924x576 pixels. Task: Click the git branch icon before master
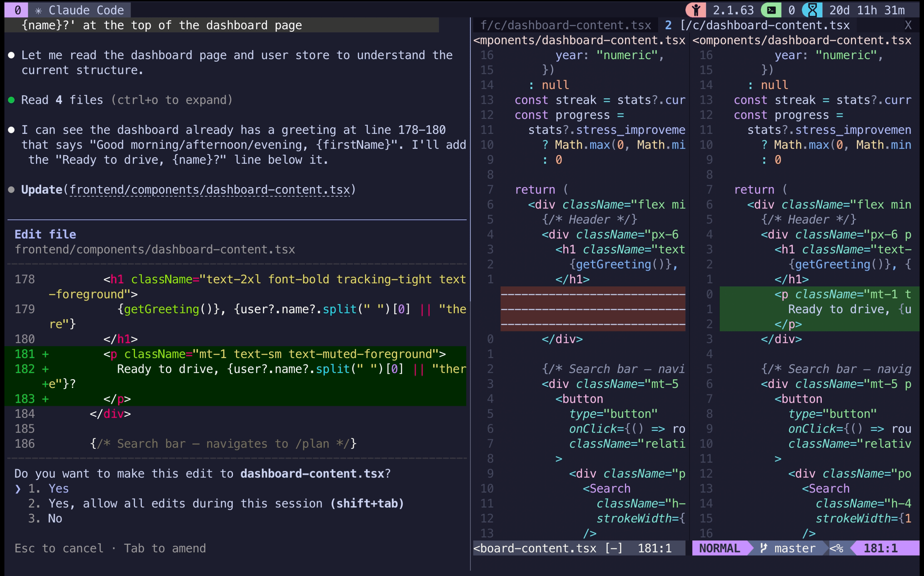coord(763,548)
